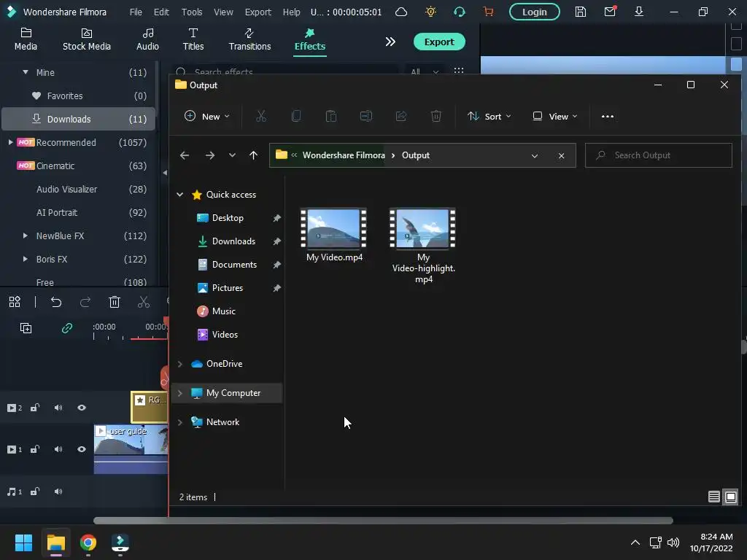The height and width of the screenshot is (560, 747).
Task: Collapse the Mine effects category
Action: [26, 72]
